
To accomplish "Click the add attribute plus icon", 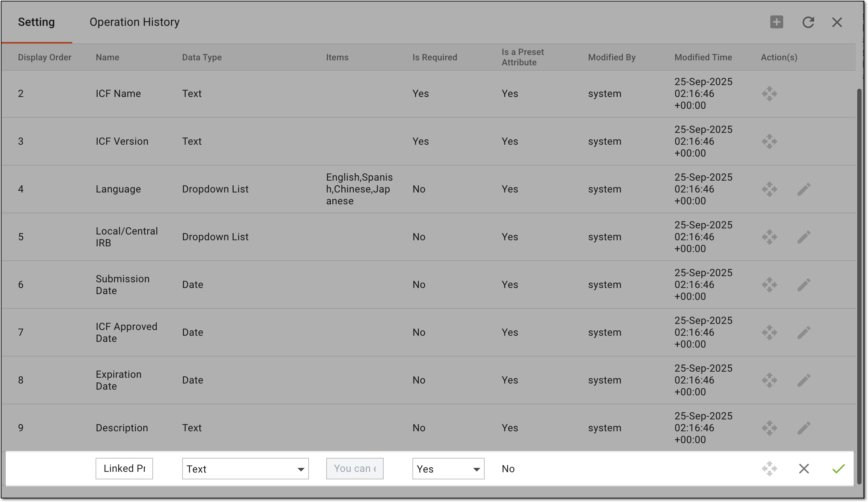I will pos(776,22).
